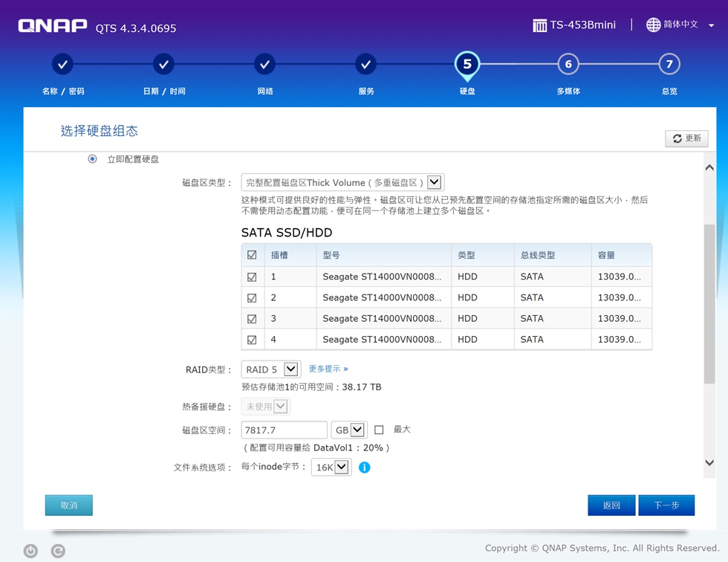Click the refresh icon inside 更新 button
The image size is (728, 562).
677,138
